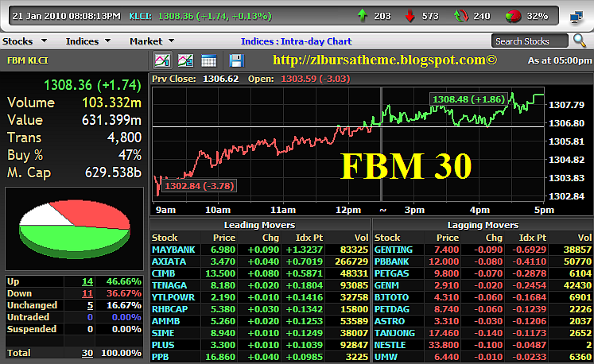This screenshot has width=594, height=364.
Task: Open the Down count link 11
Action: pos(87,293)
